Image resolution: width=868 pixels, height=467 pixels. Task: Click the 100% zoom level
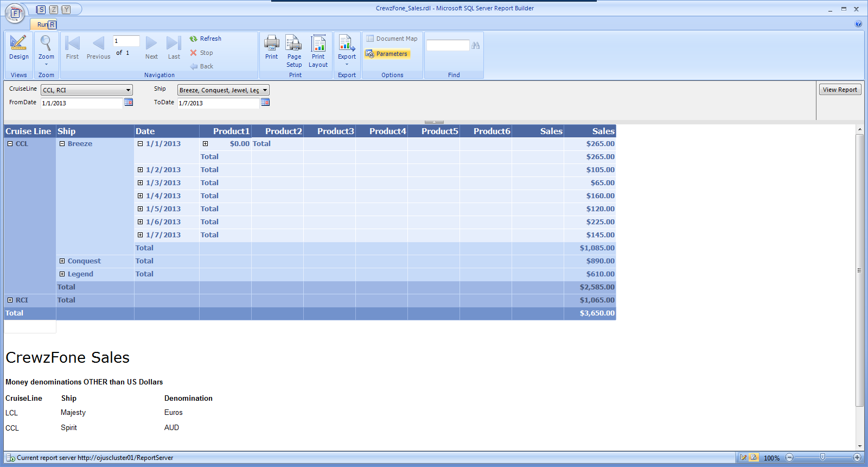771,458
